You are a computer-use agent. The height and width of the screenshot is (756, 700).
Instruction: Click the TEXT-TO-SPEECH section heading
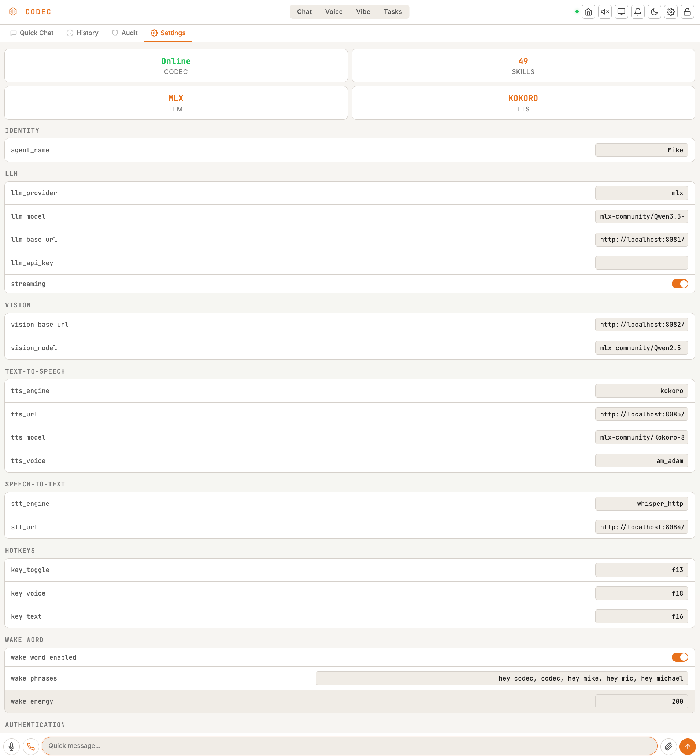tap(35, 371)
